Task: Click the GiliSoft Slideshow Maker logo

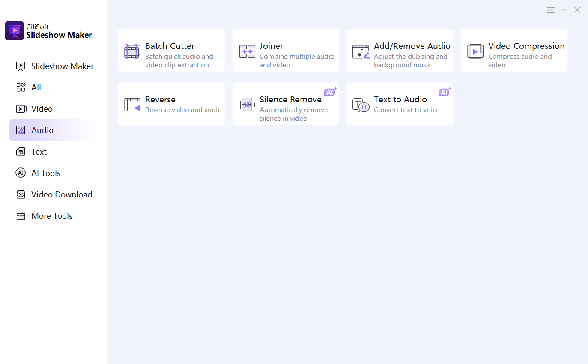Action: [x=14, y=31]
